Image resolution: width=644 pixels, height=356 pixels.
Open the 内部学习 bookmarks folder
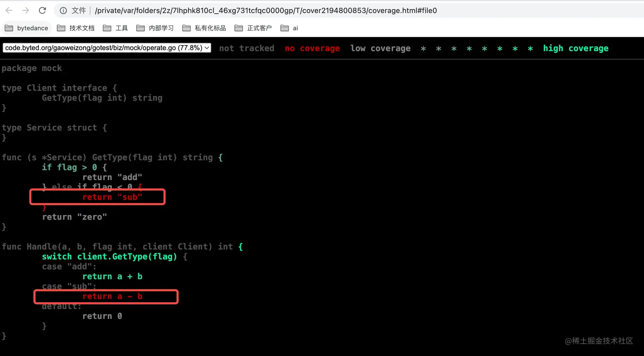pyautogui.click(x=155, y=28)
